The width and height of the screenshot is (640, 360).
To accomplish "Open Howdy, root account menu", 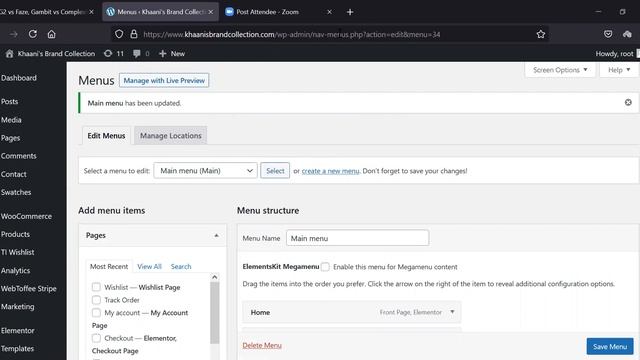I will point(614,53).
